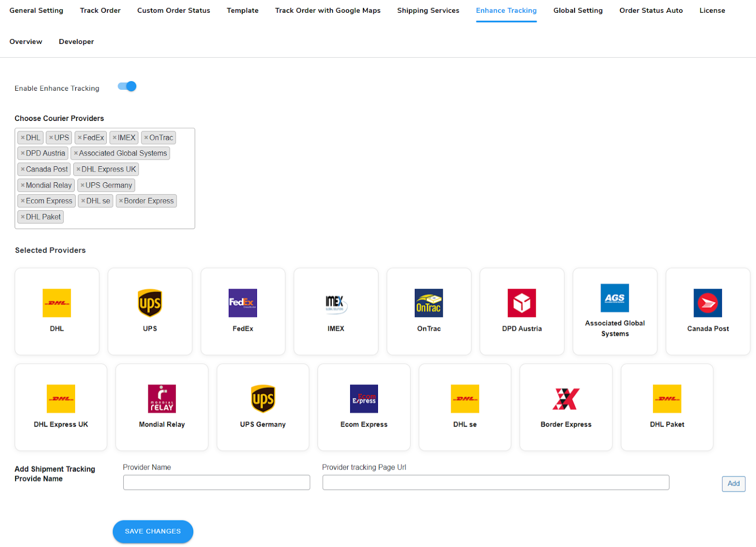The image size is (756, 547).
Task: Switch to Shipping Services tab
Action: tap(428, 10)
